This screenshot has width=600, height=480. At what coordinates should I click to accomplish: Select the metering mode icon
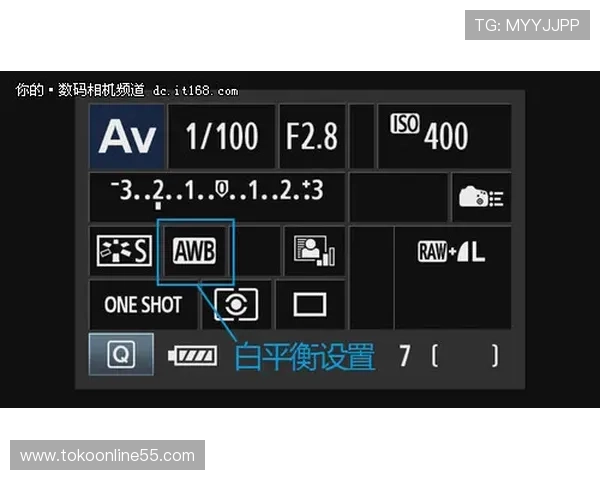click(x=236, y=304)
